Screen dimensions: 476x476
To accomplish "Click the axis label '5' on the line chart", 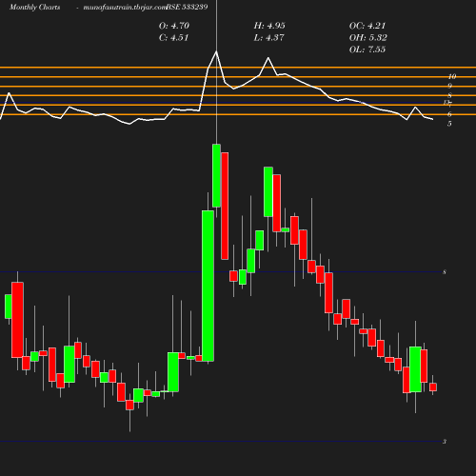I will point(449,124).
